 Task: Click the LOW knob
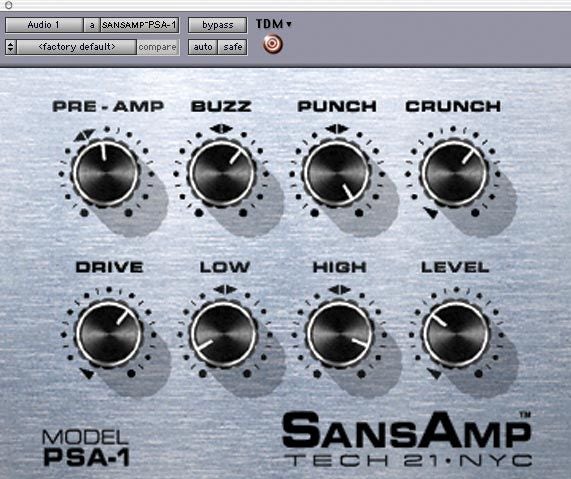[x=223, y=334]
